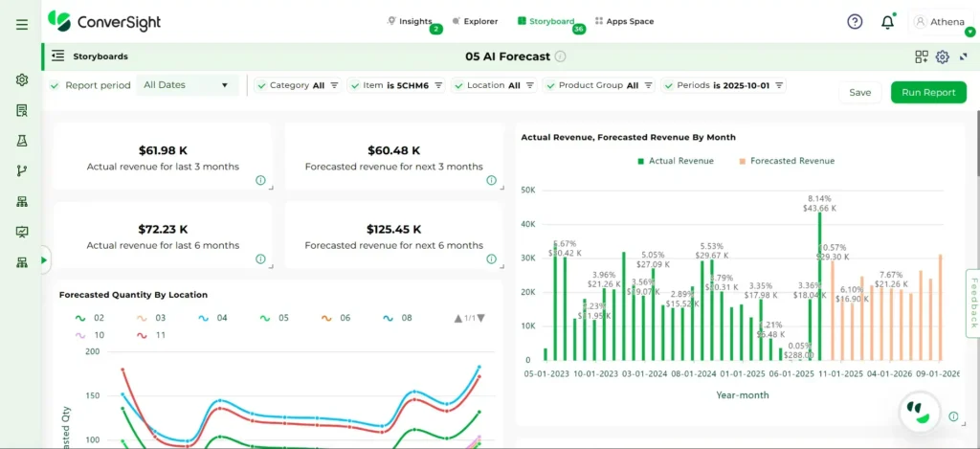Open the chatbot assistant bubble
This screenshot has width=980, height=449.
(x=919, y=410)
